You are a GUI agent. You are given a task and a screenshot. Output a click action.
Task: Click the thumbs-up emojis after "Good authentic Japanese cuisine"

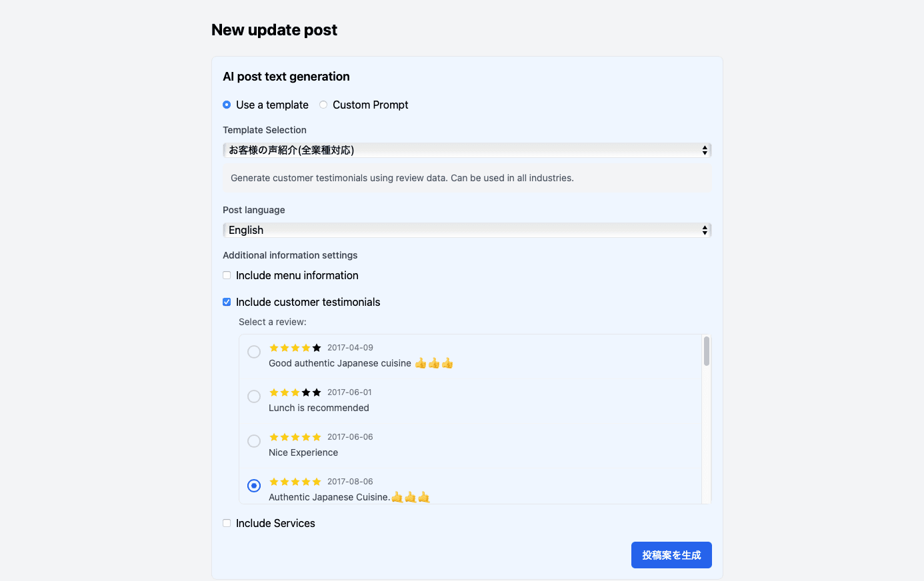click(434, 362)
